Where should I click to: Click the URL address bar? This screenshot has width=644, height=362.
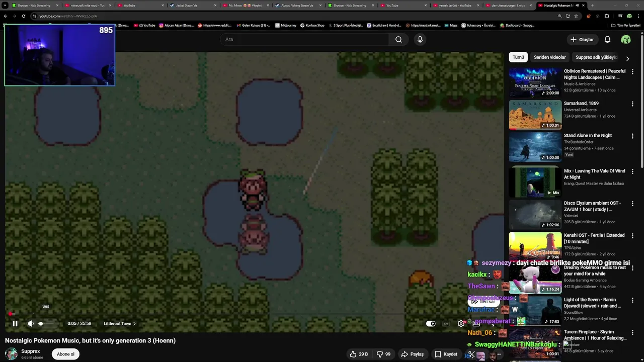coord(292,16)
